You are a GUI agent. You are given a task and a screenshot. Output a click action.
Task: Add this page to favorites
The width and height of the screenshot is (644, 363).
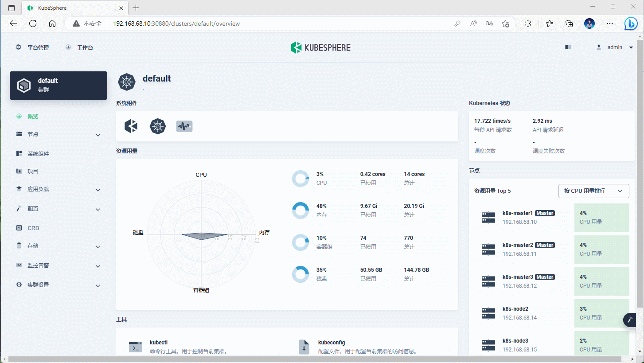coord(505,23)
